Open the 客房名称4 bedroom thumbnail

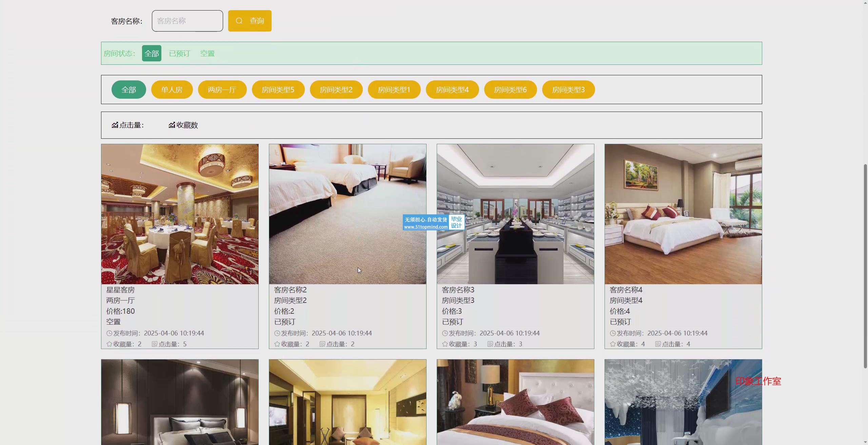(x=683, y=214)
